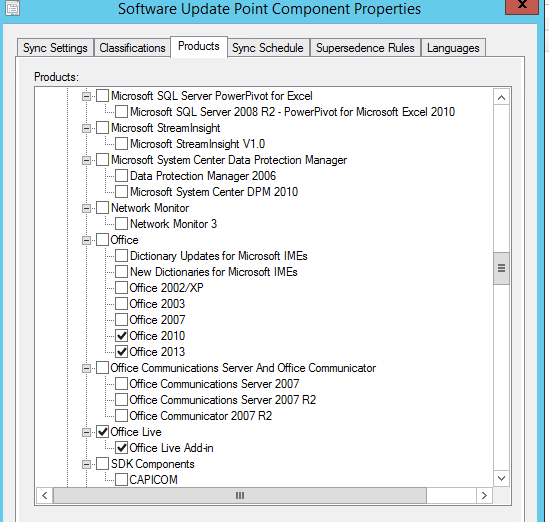Click the vertical scrollbar down arrow
This screenshot has height=522, width=549.
click(x=501, y=478)
